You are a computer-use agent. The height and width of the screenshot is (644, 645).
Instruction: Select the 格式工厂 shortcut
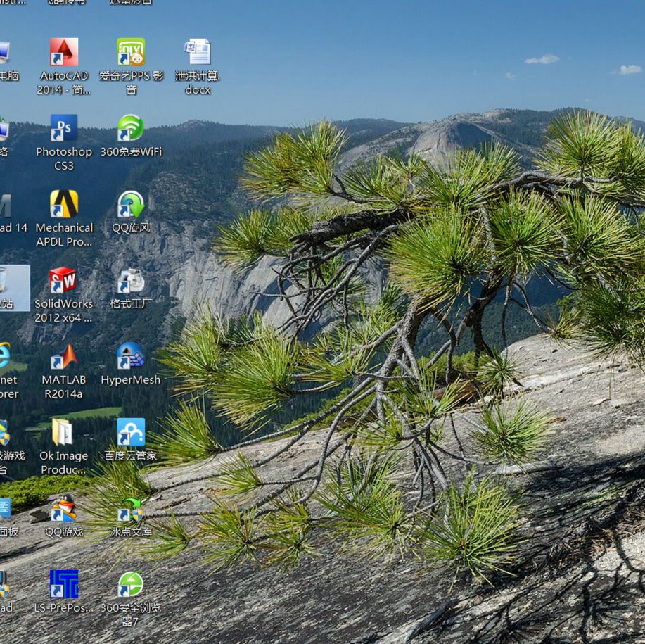tap(131, 280)
